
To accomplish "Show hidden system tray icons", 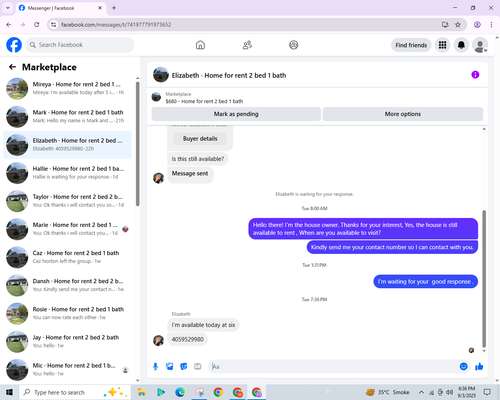I will (x=421, y=392).
